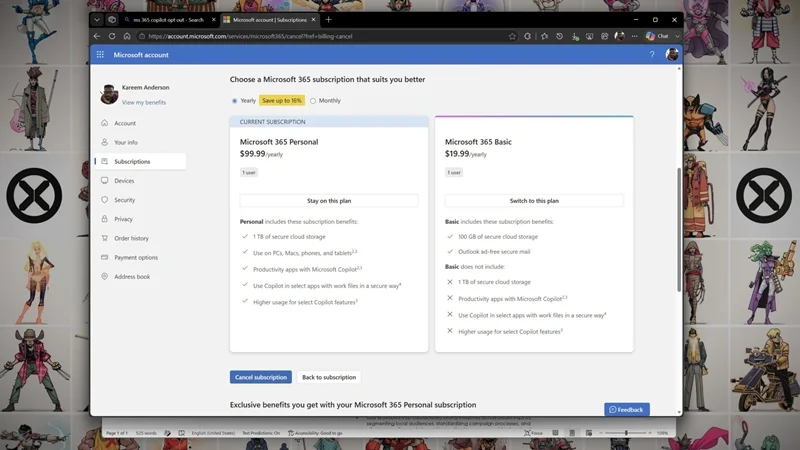Open account avatar in blue header
The width and height of the screenshot is (800, 450).
pyautogui.click(x=672, y=55)
